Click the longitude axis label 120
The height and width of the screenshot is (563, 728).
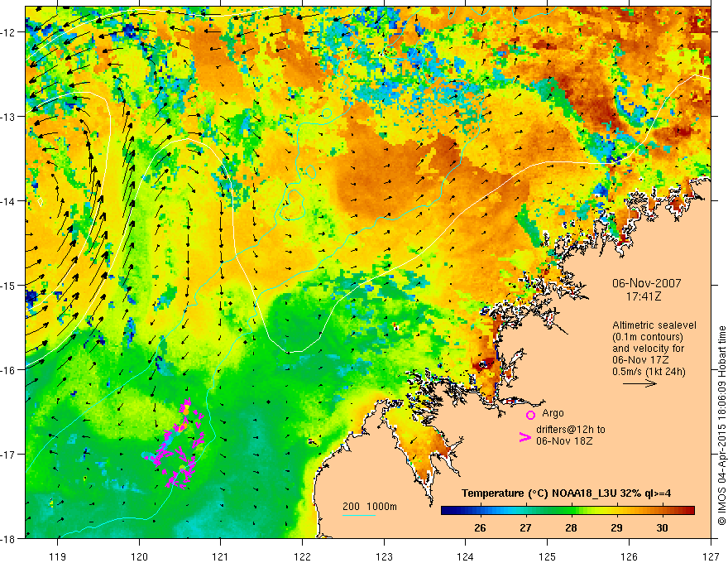(139, 556)
